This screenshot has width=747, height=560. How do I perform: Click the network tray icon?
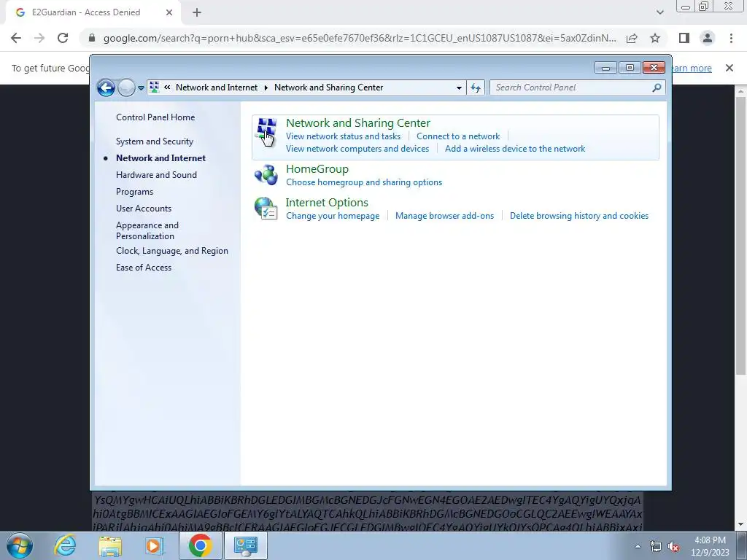(x=656, y=547)
